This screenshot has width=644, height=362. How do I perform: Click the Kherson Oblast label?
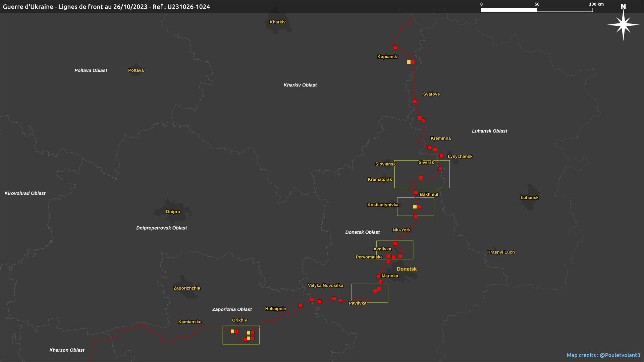67,350
